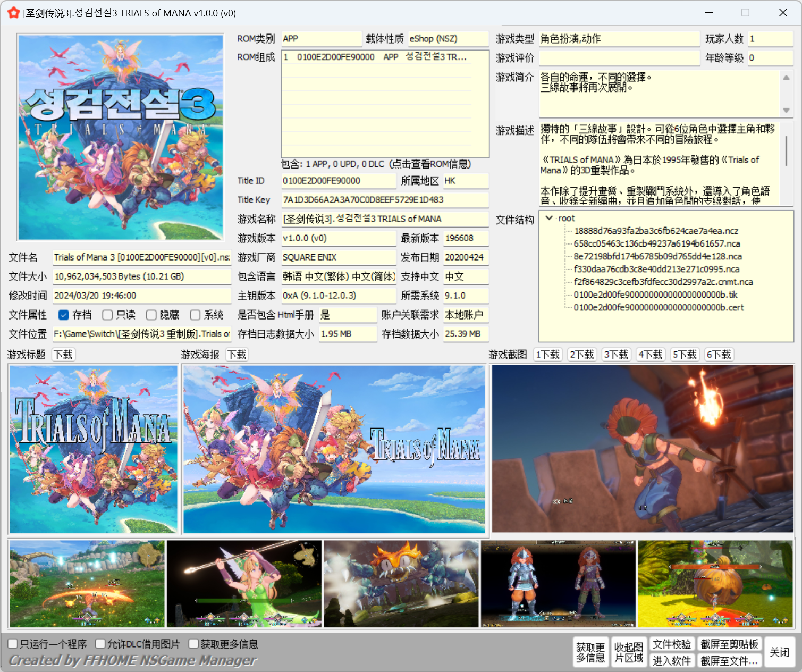Click the red app icon in title bar
The image size is (802, 672).
coord(13,13)
